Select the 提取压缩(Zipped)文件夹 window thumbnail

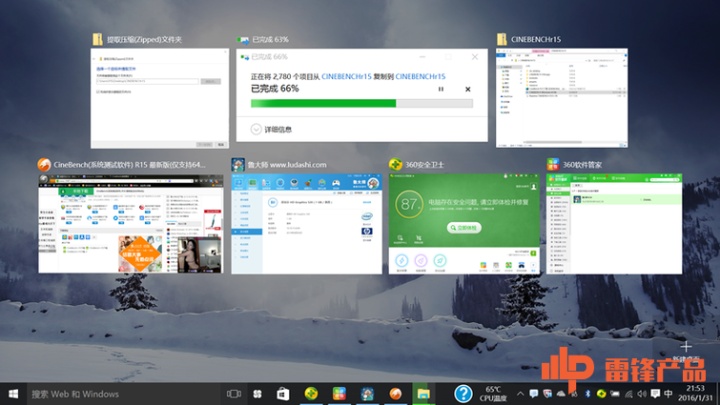(x=160, y=98)
